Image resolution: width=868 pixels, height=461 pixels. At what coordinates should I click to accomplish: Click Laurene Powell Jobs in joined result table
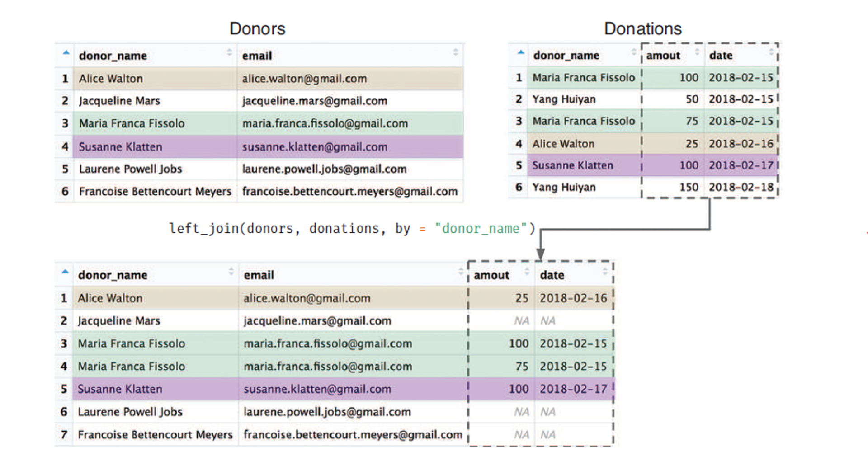coord(130,412)
